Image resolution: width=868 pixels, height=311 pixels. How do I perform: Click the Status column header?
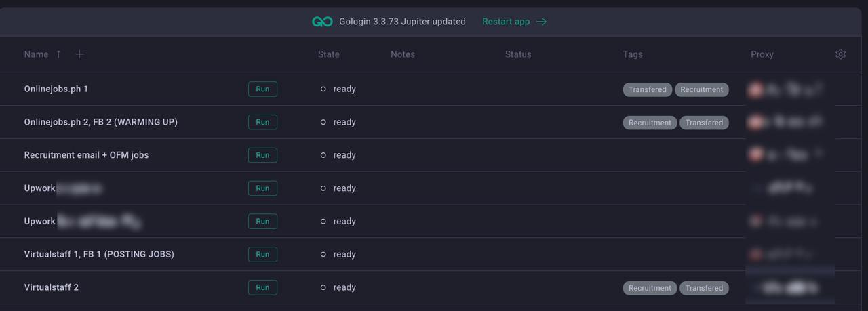518,54
